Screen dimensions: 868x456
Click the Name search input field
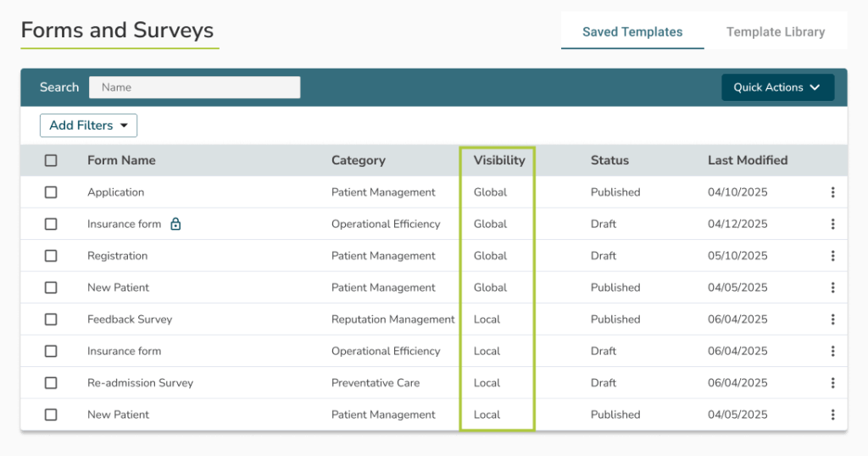[x=195, y=87]
